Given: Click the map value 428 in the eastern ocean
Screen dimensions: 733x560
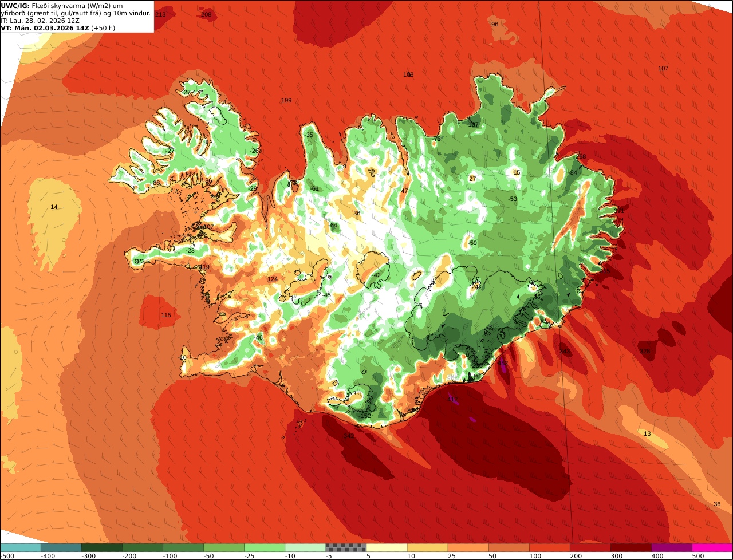Looking at the screenshot, I should [x=645, y=352].
